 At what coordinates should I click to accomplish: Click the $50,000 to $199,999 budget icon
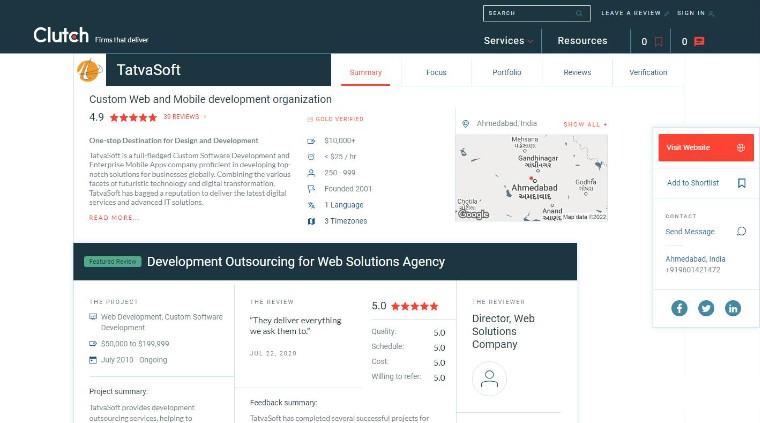pyautogui.click(x=93, y=344)
